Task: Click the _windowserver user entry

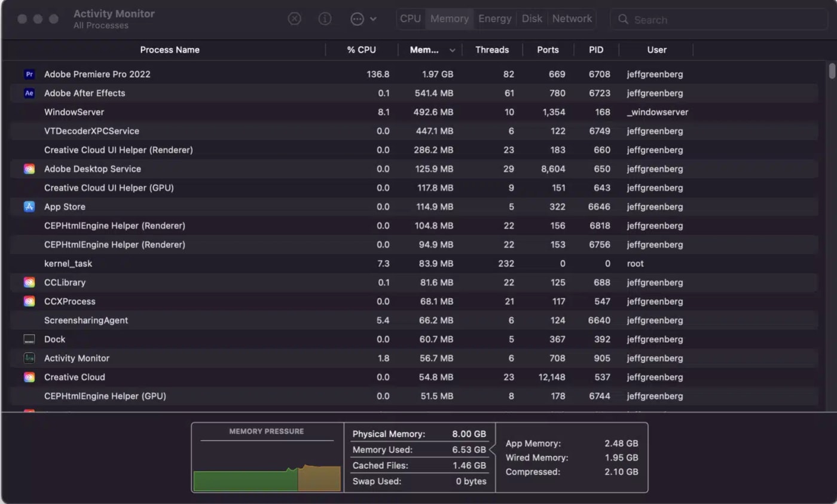Action: click(658, 112)
